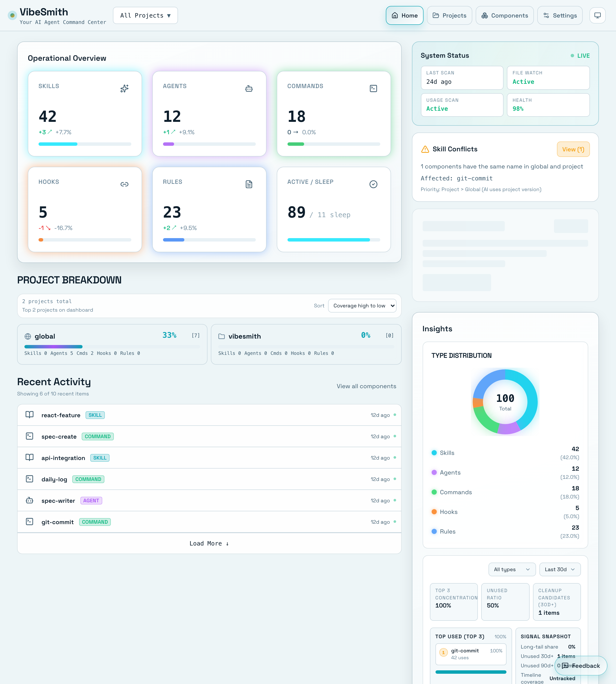
Task: Click the Load More button
Action: 209,543
